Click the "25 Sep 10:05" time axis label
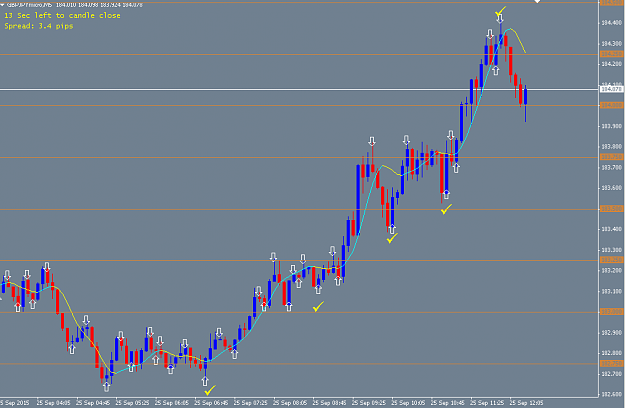625x408 pixels. [x=408, y=403]
